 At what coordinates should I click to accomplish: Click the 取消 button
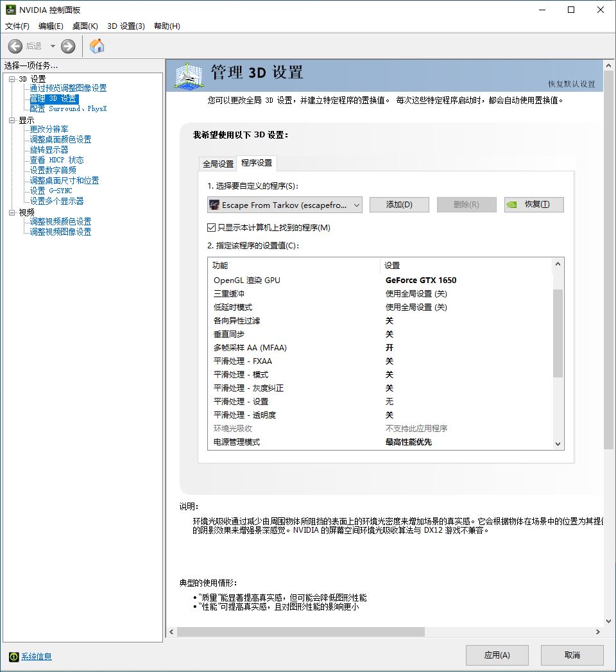point(572,655)
